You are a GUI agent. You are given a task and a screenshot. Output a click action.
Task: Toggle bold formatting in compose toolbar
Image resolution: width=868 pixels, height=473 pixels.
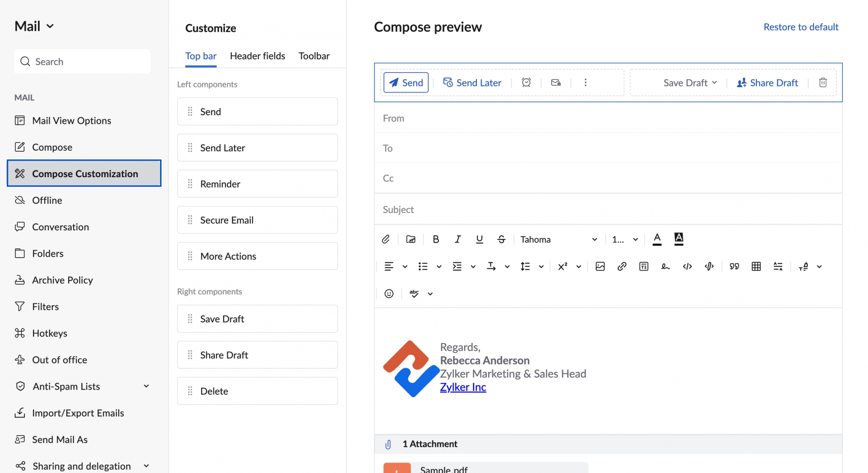[436, 239]
